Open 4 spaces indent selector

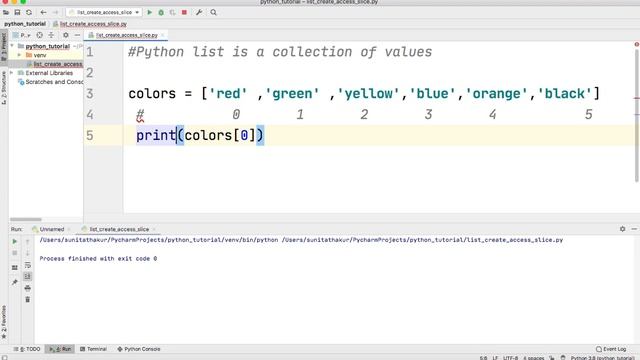[533, 358]
